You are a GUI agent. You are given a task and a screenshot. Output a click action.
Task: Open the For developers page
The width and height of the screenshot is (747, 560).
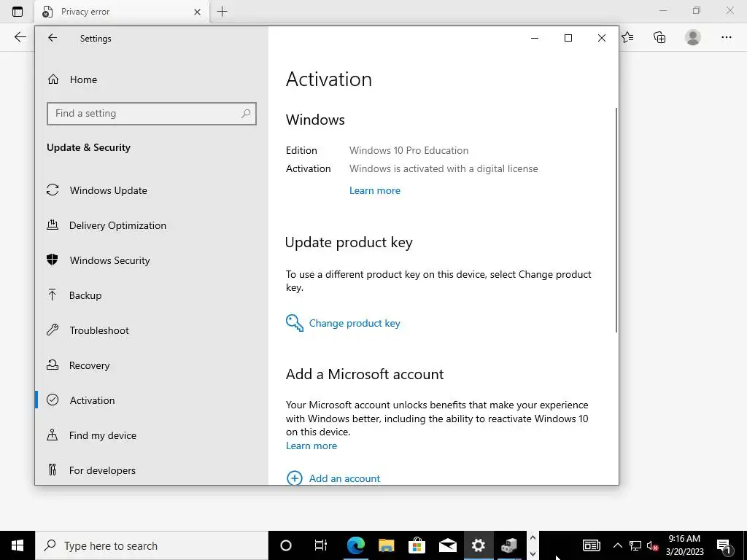102,470
